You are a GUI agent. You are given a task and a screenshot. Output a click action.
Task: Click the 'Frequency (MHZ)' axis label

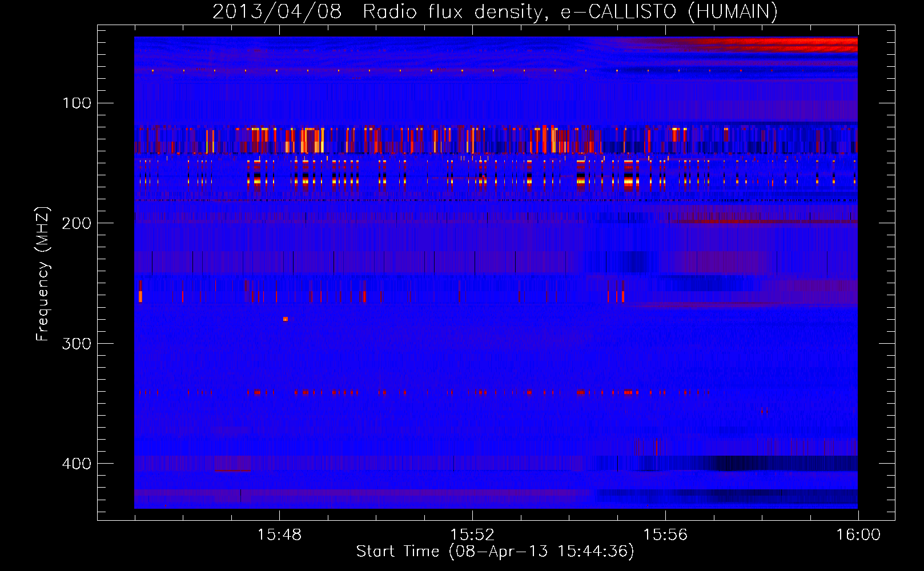[43, 274]
